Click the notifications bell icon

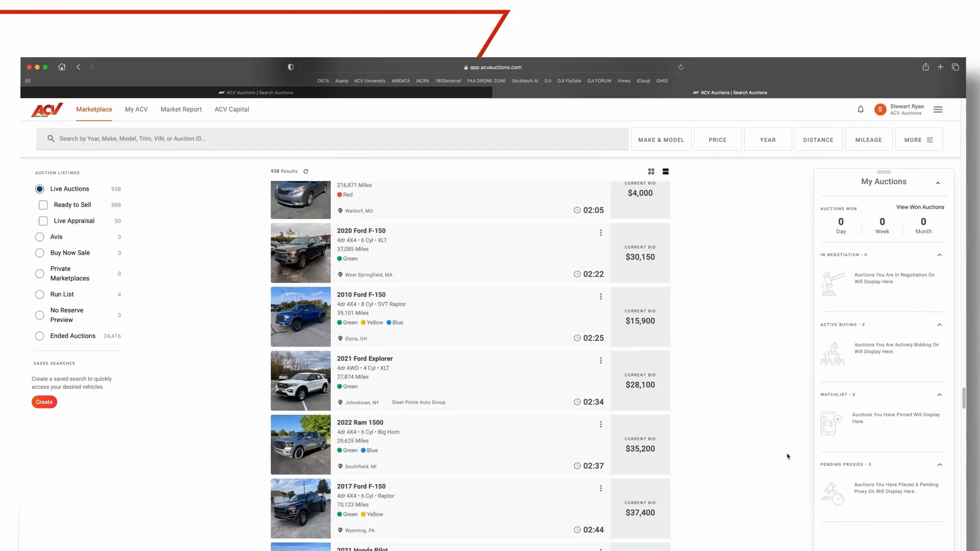[861, 109]
